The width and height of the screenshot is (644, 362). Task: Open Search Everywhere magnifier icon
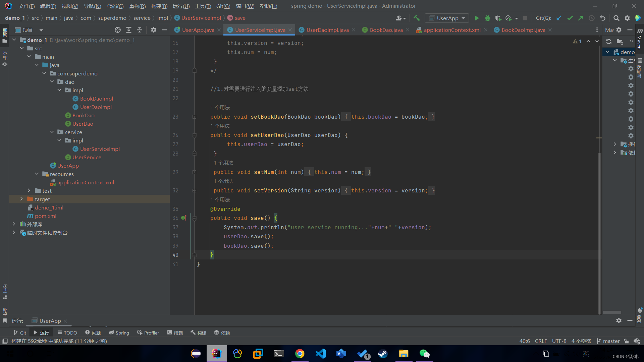point(616,18)
